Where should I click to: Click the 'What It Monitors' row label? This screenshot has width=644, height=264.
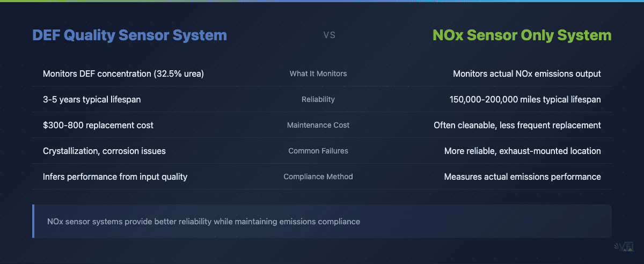(x=318, y=74)
